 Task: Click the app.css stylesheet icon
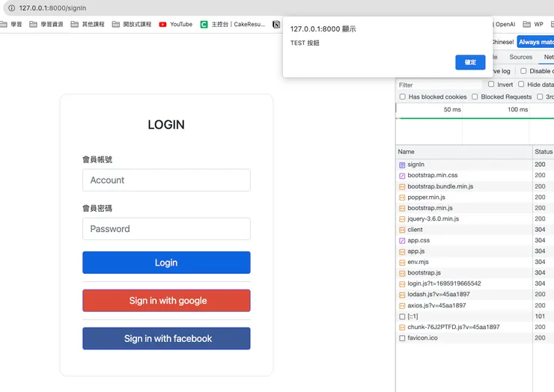click(x=402, y=241)
